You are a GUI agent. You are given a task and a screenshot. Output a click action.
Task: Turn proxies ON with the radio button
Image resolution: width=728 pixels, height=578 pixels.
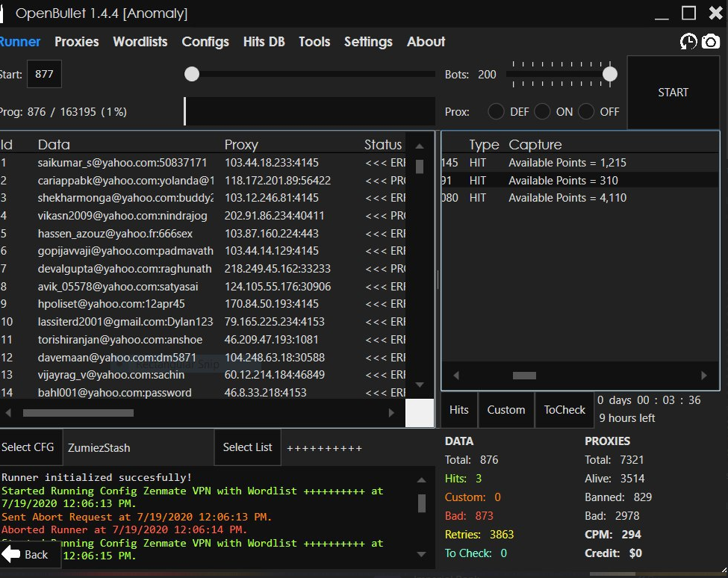[x=542, y=111]
